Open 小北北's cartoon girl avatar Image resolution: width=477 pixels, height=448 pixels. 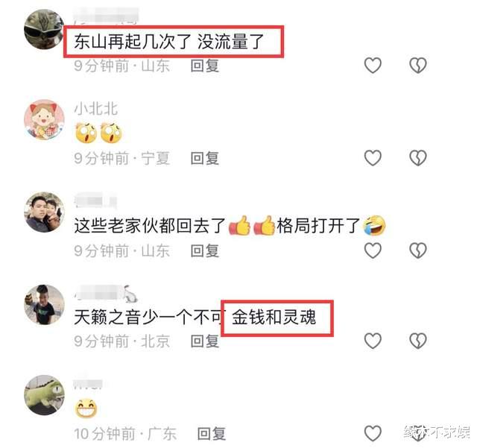(x=45, y=119)
